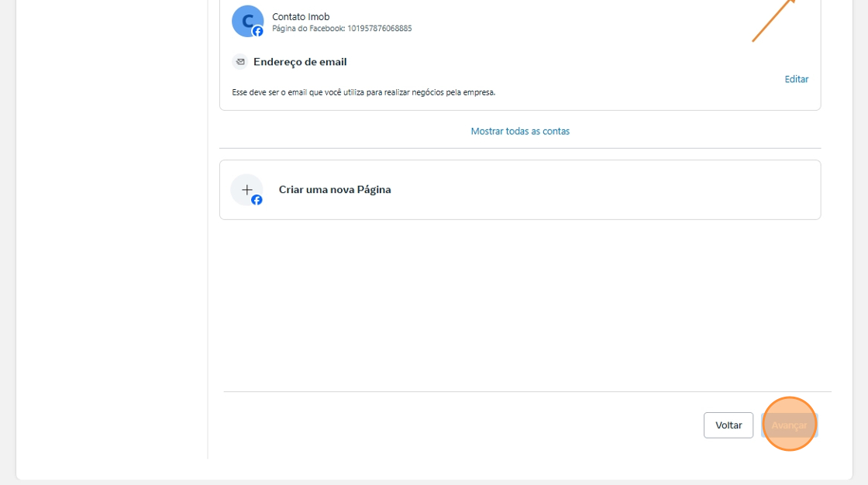Click the envelope icon beside Endereço de email
The width and height of the screenshot is (868, 485).
click(240, 62)
